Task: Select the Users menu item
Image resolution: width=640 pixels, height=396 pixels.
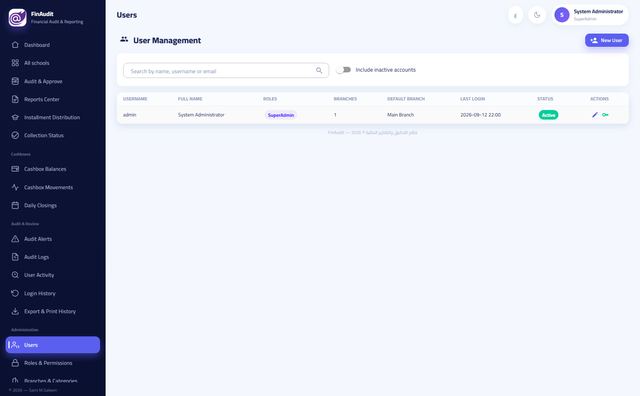Action: [53, 345]
